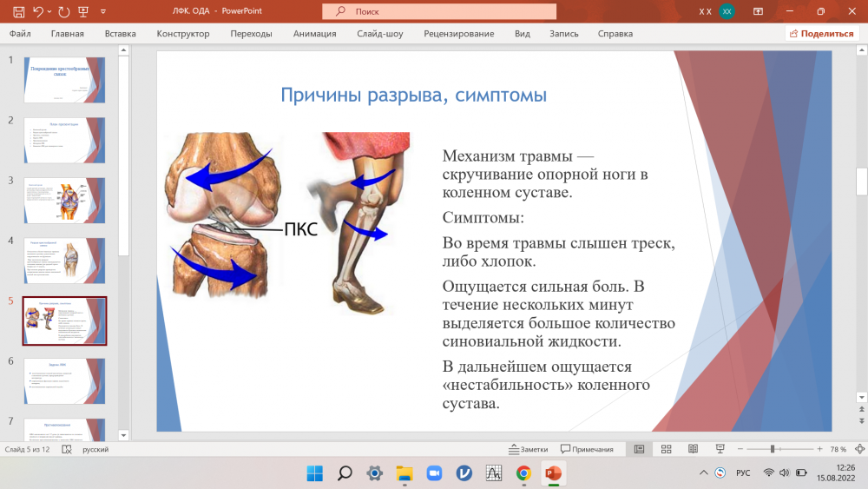Zoom in with plus button

point(820,449)
